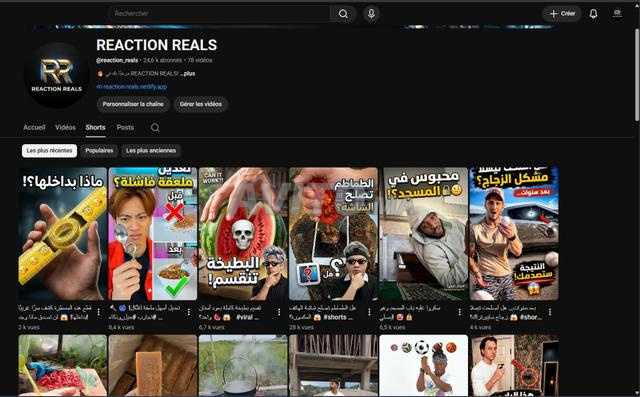Focus the Rechercher search field
This screenshot has width=640, height=397.
(220, 14)
